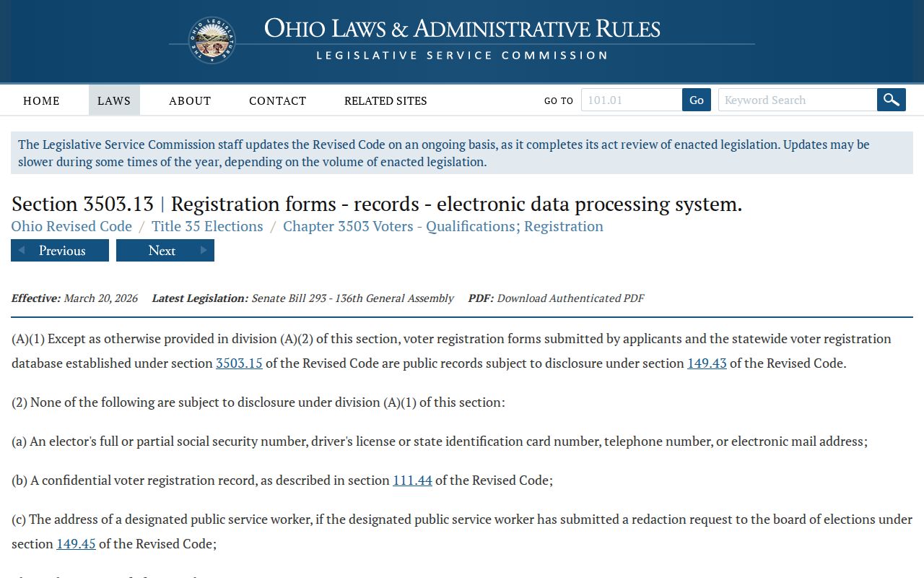Viewport: 924px width, 578px height.
Task: Select the LAWS navigation tab
Action: 114,100
